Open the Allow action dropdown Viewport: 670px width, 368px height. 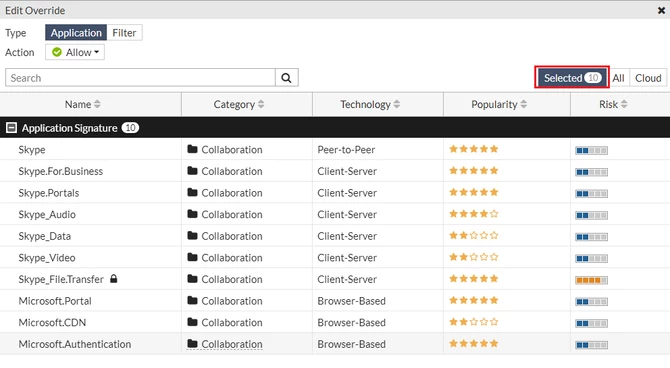tap(75, 52)
